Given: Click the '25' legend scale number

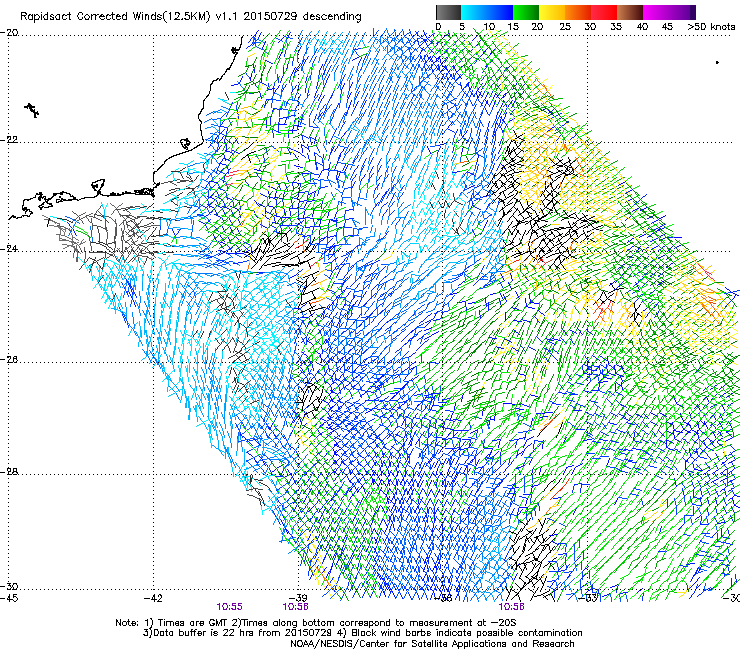Looking at the screenshot, I should click(565, 26).
